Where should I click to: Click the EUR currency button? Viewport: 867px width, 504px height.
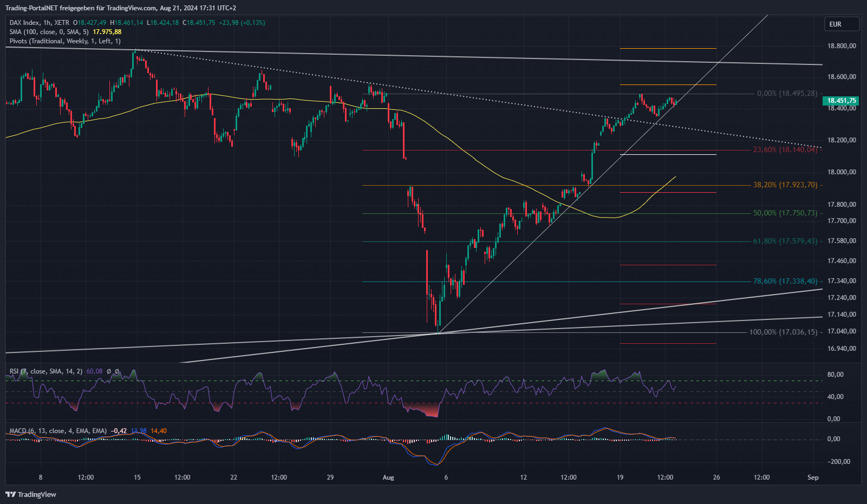[x=842, y=24]
